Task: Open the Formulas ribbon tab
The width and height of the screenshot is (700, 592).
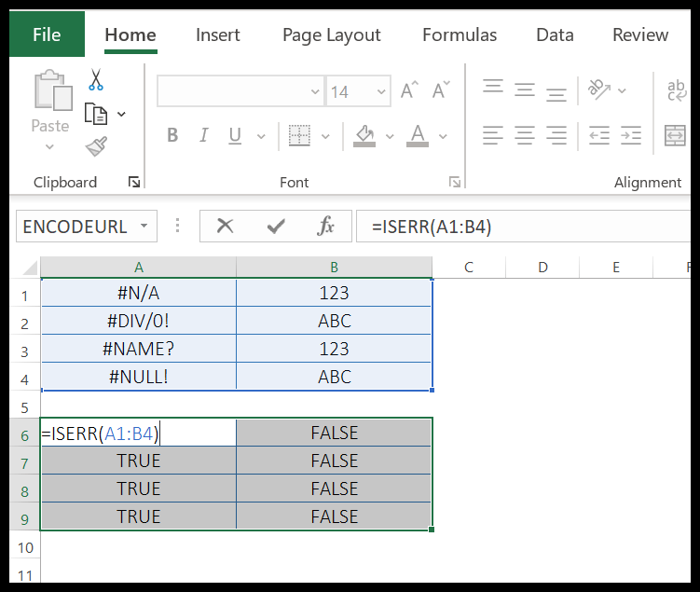Action: pyautogui.click(x=459, y=35)
